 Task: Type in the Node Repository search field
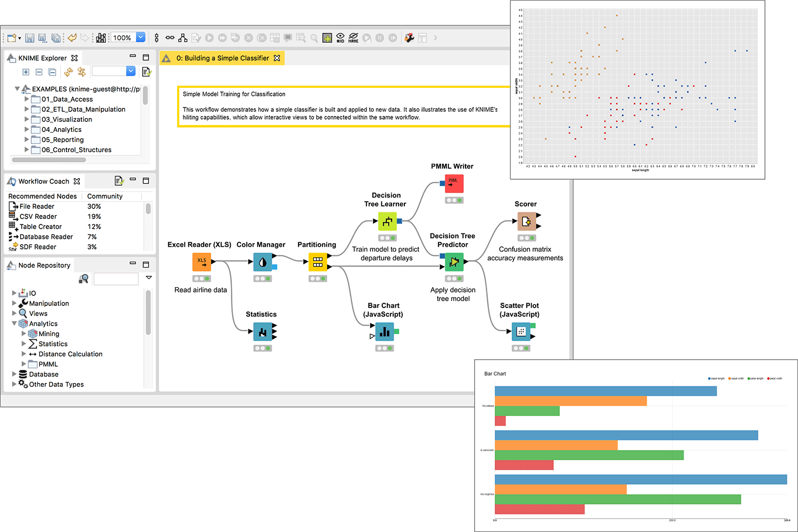116,279
